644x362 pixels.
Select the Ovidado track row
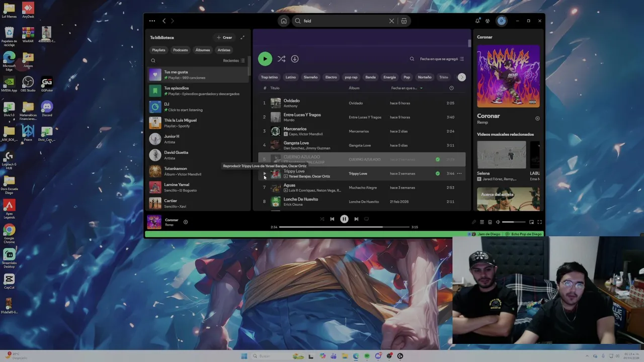pos(362,103)
